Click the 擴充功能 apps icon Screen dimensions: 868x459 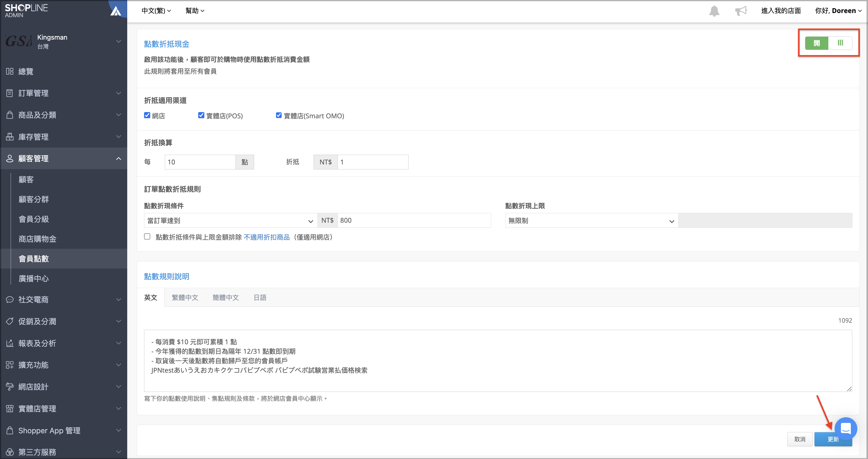click(x=10, y=365)
